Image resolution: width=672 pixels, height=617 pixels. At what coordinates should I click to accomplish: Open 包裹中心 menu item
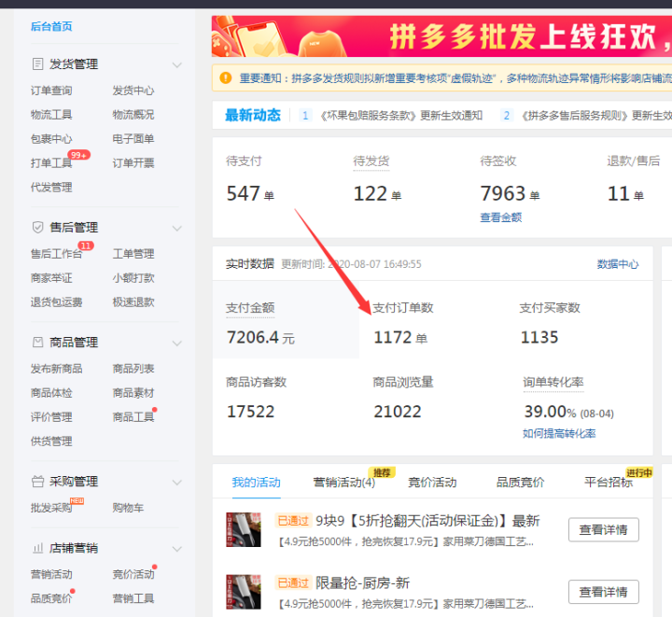pos(51,139)
